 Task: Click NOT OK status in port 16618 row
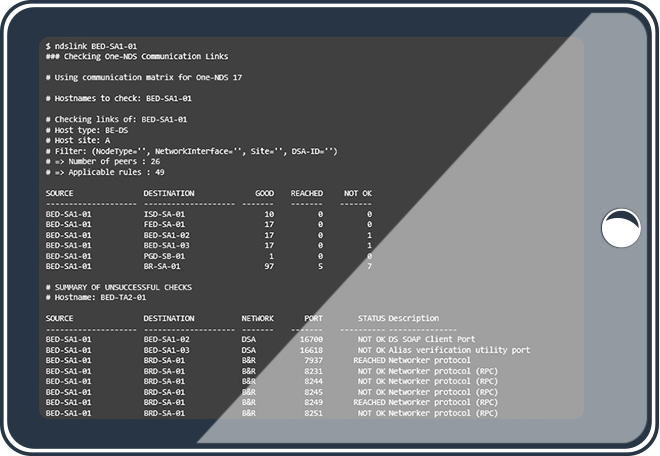(x=372, y=350)
